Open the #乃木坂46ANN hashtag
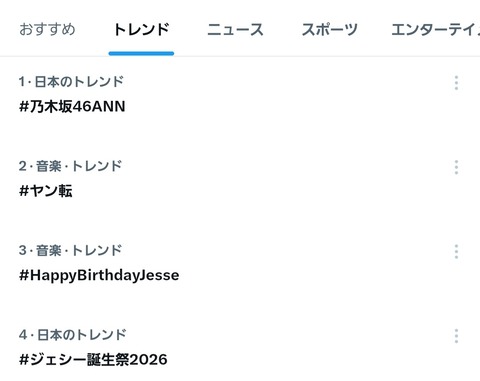The width and height of the screenshot is (480, 381). click(72, 107)
